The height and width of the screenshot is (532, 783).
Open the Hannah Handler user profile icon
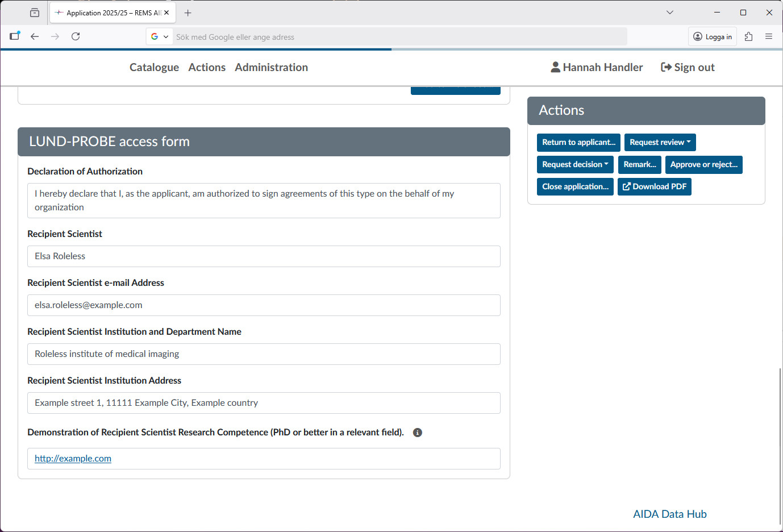pos(555,67)
